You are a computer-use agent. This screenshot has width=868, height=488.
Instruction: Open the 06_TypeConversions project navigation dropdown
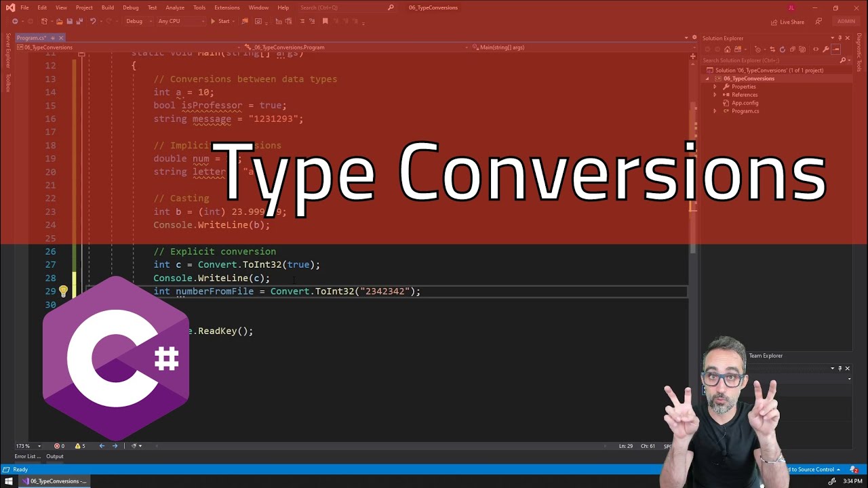coord(131,47)
